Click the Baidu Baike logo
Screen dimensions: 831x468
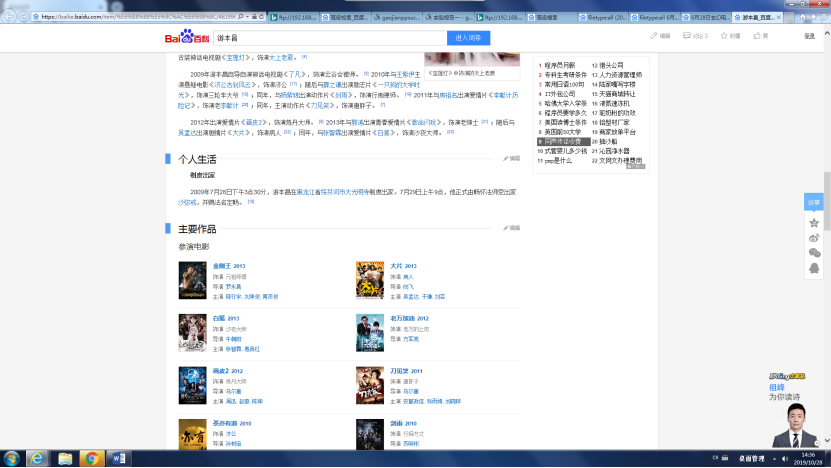click(x=187, y=37)
